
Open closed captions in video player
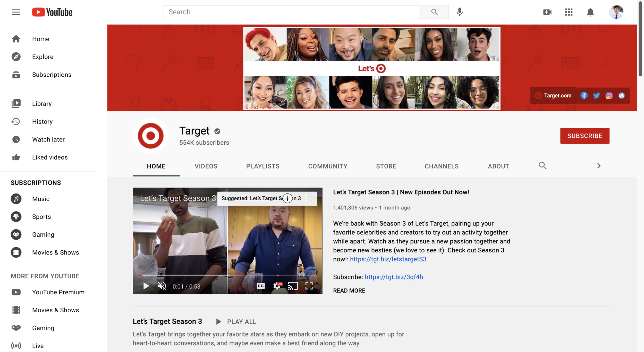pos(261,286)
